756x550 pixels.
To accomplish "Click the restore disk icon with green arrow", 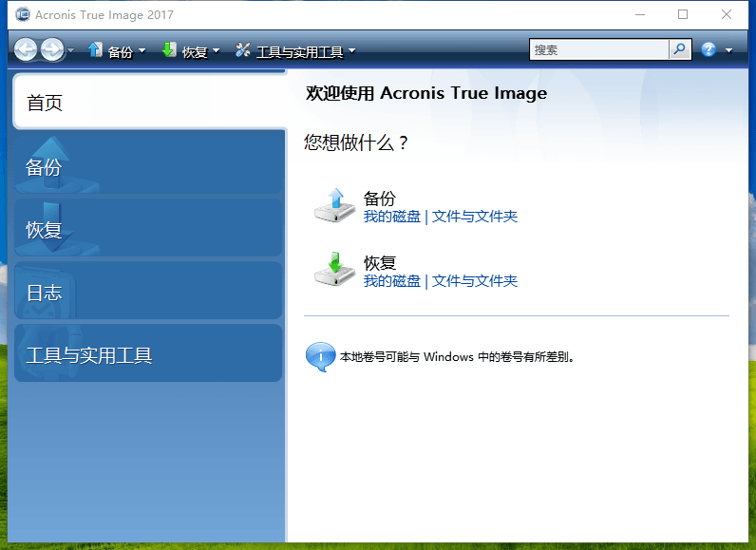I will (334, 270).
